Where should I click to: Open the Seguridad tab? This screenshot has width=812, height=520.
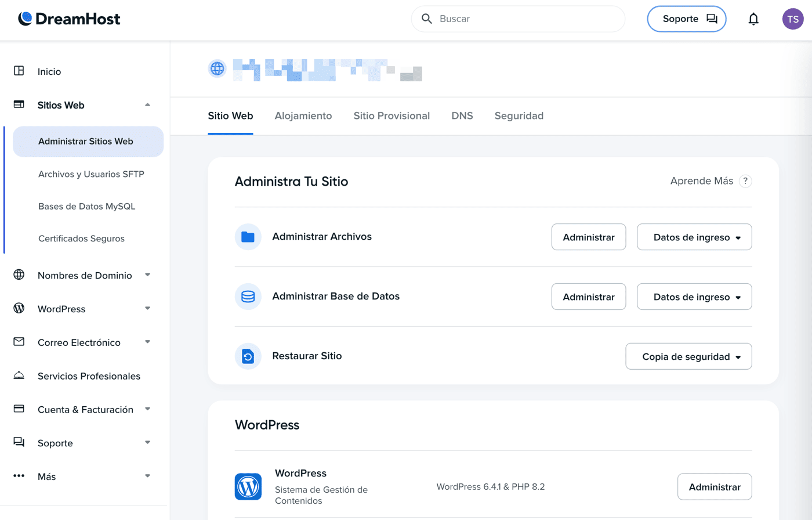(x=519, y=115)
